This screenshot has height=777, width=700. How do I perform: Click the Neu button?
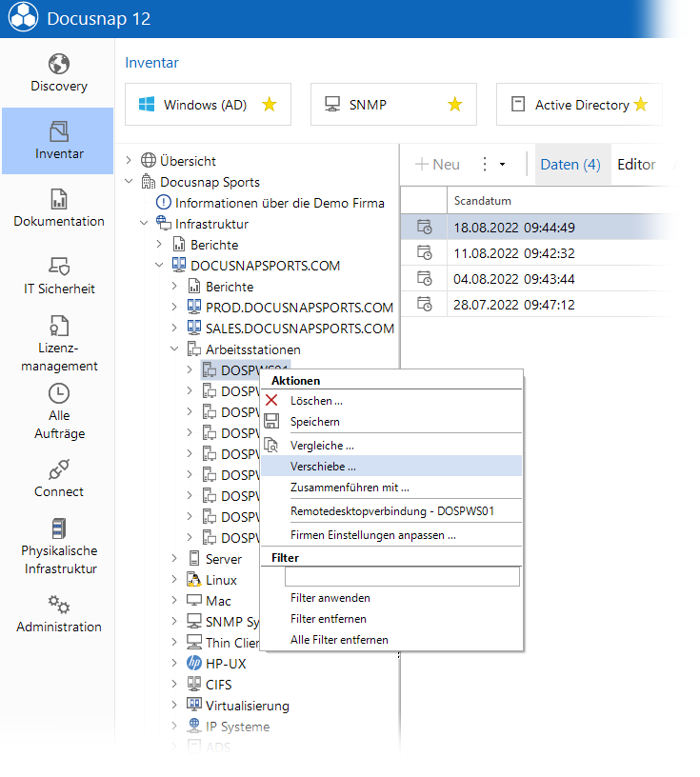pyautogui.click(x=437, y=165)
